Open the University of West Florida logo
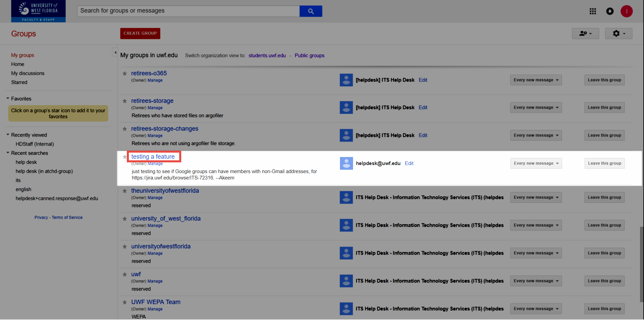The image size is (644, 320). (x=38, y=11)
